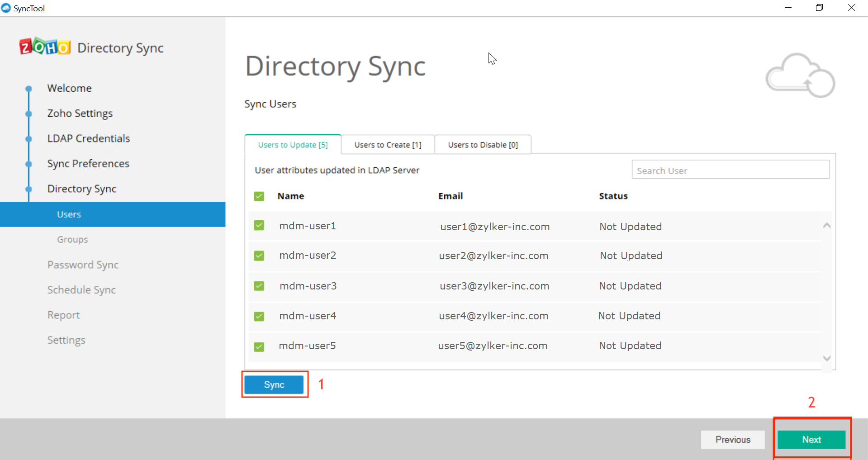This screenshot has width=868, height=460.
Task: Click the SyncTool app icon in title bar
Action: click(6, 8)
